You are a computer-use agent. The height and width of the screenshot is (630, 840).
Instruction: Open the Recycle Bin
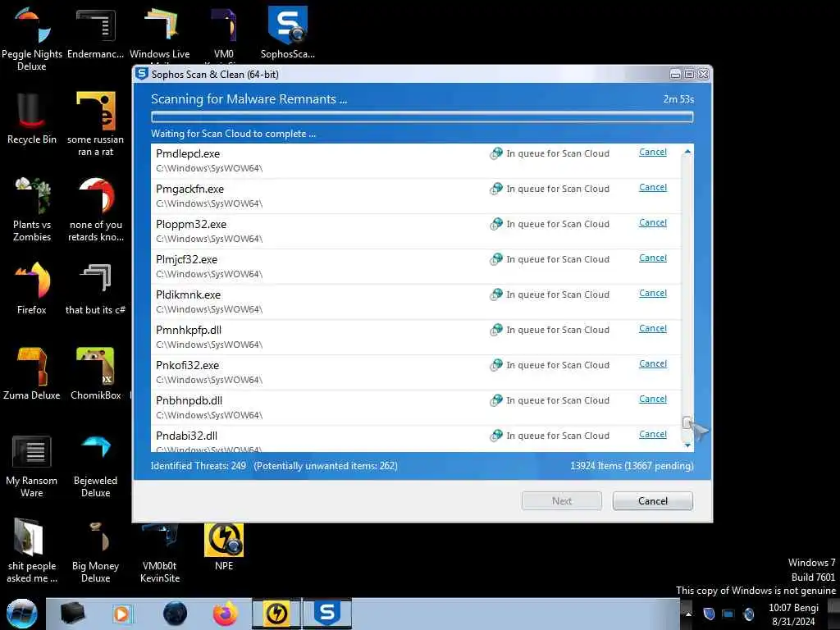pyautogui.click(x=32, y=118)
